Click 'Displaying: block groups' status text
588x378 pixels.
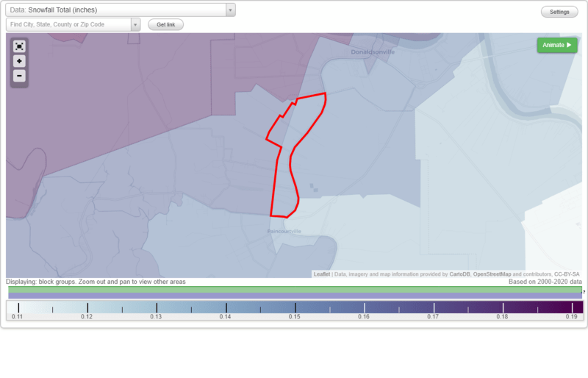(96, 282)
